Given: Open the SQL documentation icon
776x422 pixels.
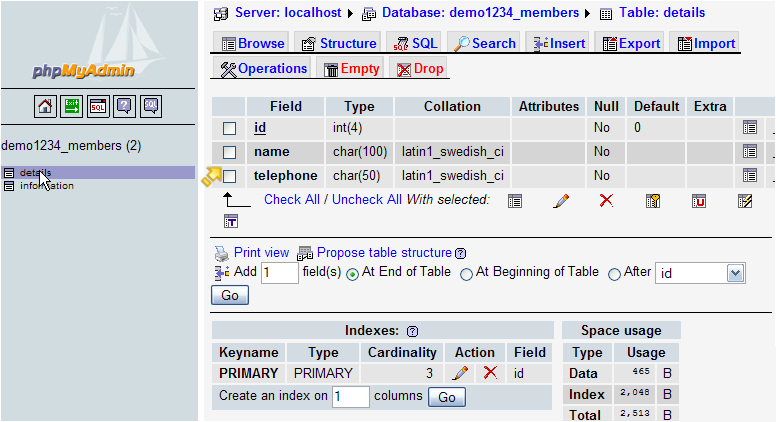Looking at the screenshot, I should pyautogui.click(x=151, y=106).
